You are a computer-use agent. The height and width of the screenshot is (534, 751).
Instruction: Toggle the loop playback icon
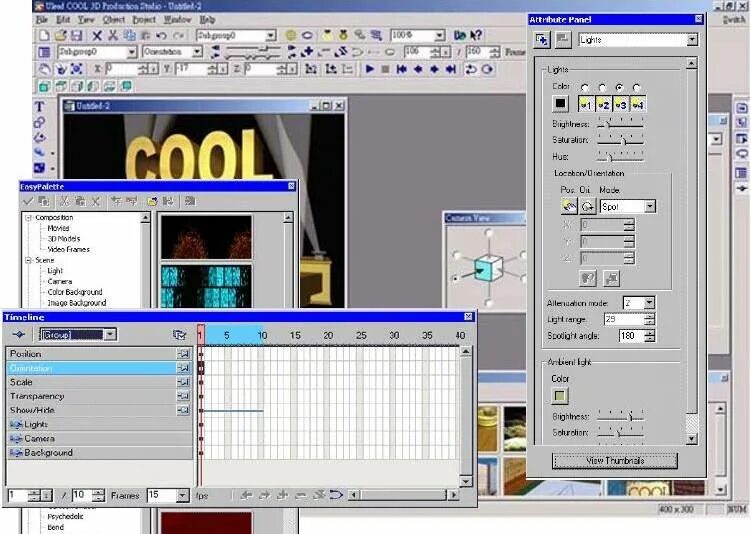click(470, 69)
